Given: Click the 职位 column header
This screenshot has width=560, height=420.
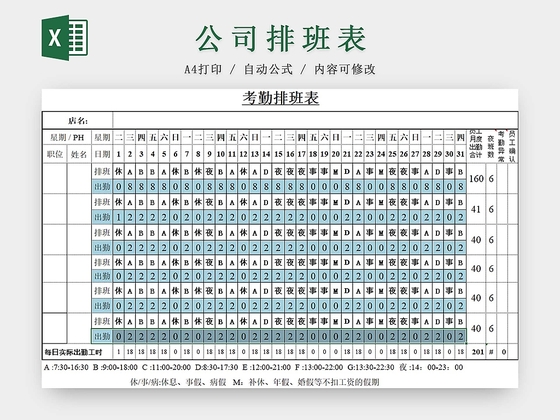Looking at the screenshot, I should coord(55,154).
